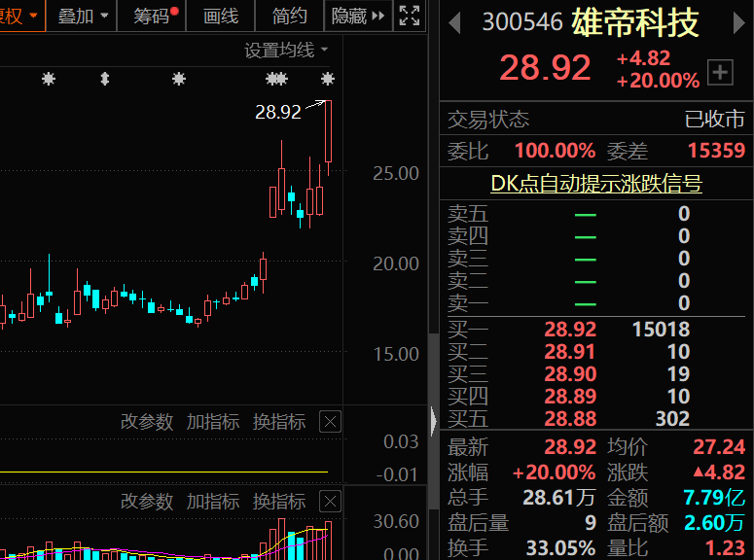Click the clustered double event marker
The image size is (754, 560).
click(x=277, y=79)
